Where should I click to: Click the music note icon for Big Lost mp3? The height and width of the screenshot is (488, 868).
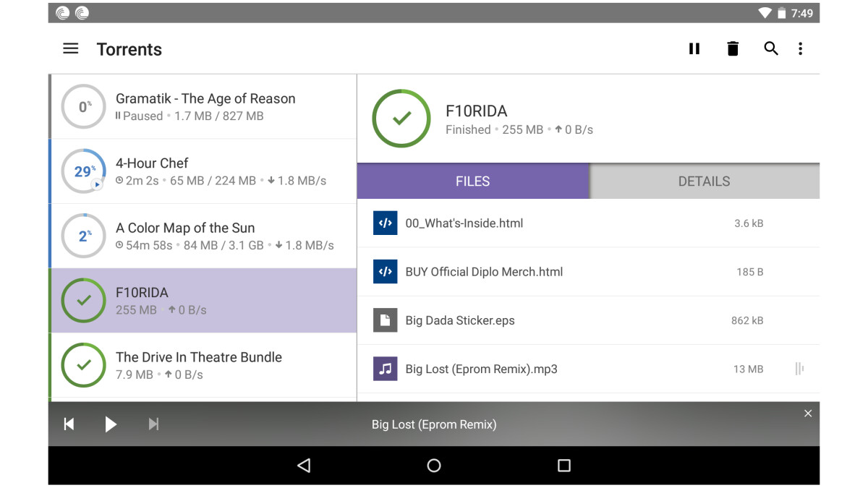[x=386, y=369]
